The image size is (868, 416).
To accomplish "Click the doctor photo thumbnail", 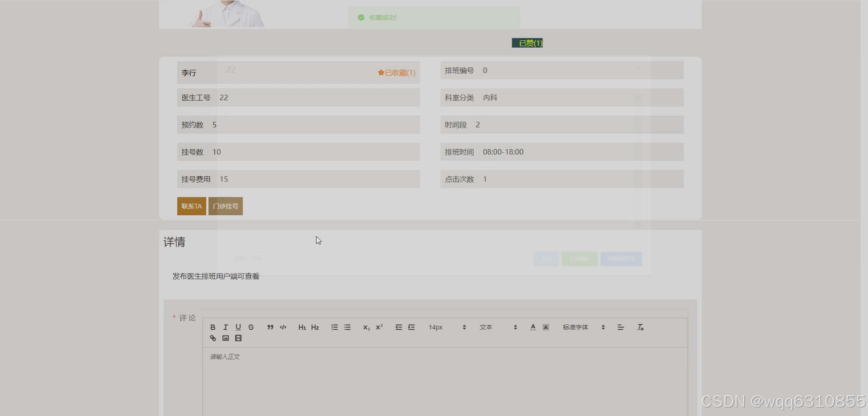I will [x=226, y=14].
